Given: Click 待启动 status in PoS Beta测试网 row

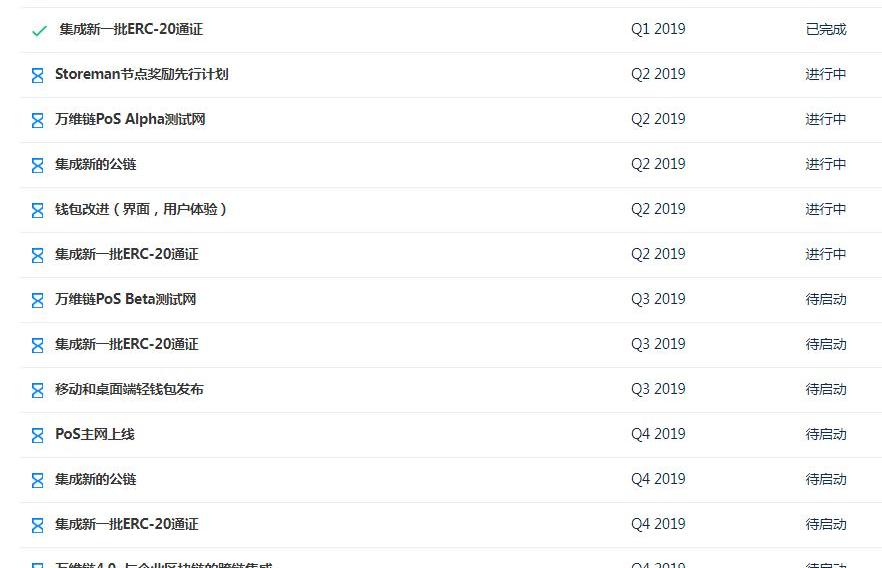Looking at the screenshot, I should [826, 299].
